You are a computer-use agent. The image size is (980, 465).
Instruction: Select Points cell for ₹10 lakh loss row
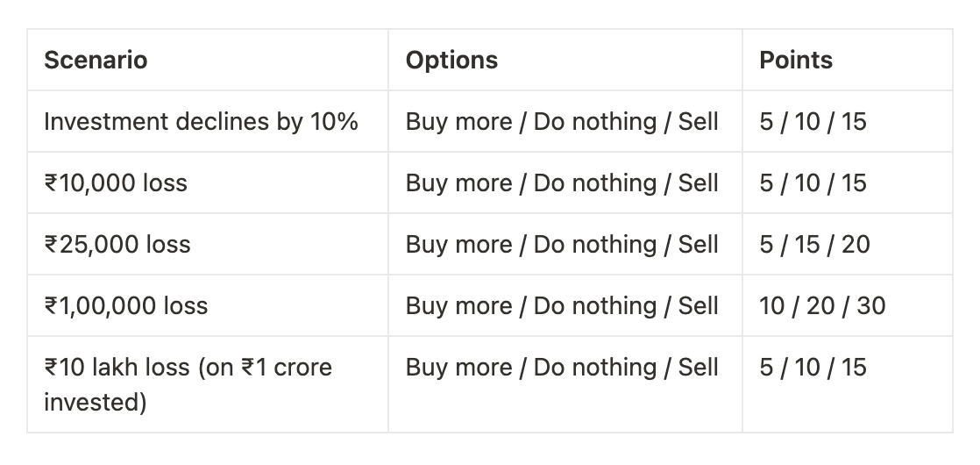pos(813,367)
